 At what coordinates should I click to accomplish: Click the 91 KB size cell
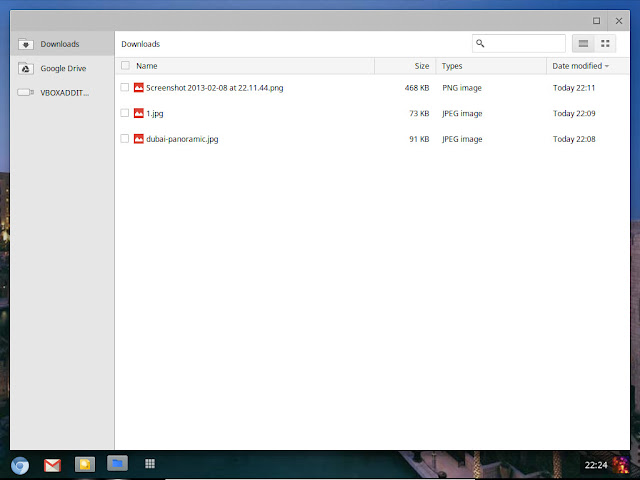(419, 139)
